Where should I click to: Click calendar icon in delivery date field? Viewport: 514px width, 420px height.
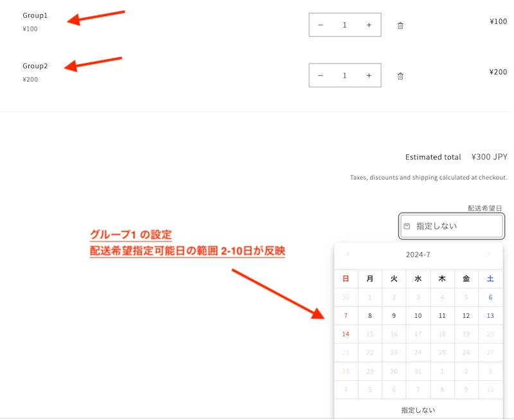point(407,226)
